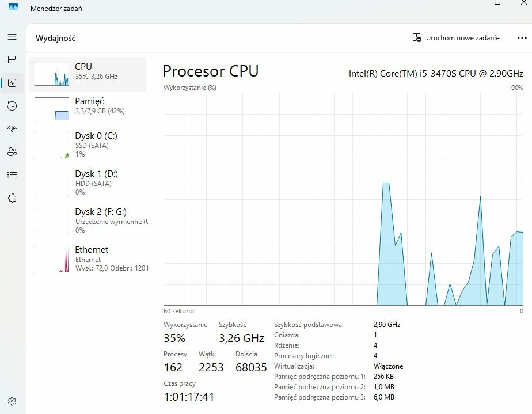Click 'Uruchom nowe zadanie' button

(x=456, y=38)
